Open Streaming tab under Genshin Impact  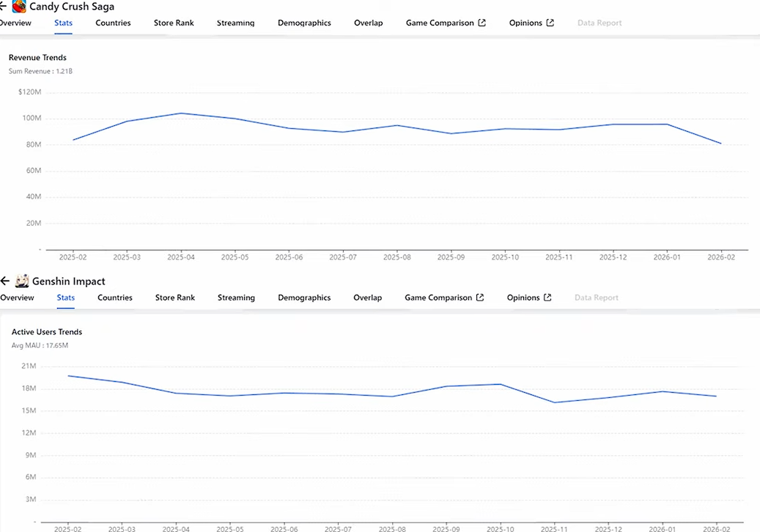click(236, 298)
